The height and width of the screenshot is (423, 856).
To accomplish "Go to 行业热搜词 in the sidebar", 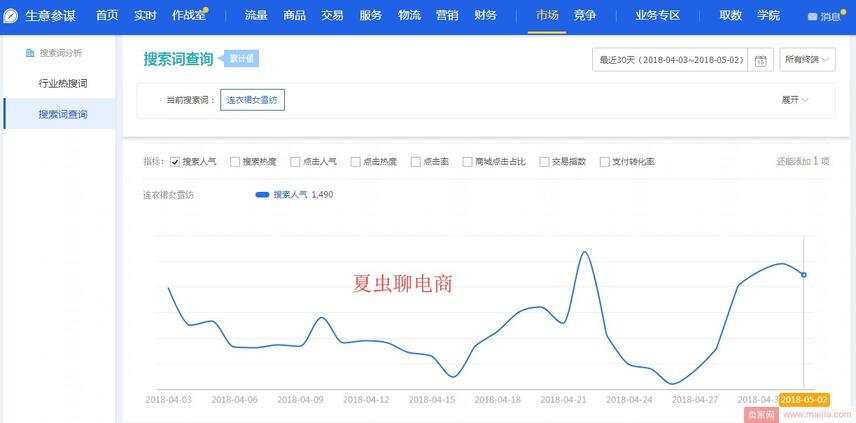I will click(63, 83).
